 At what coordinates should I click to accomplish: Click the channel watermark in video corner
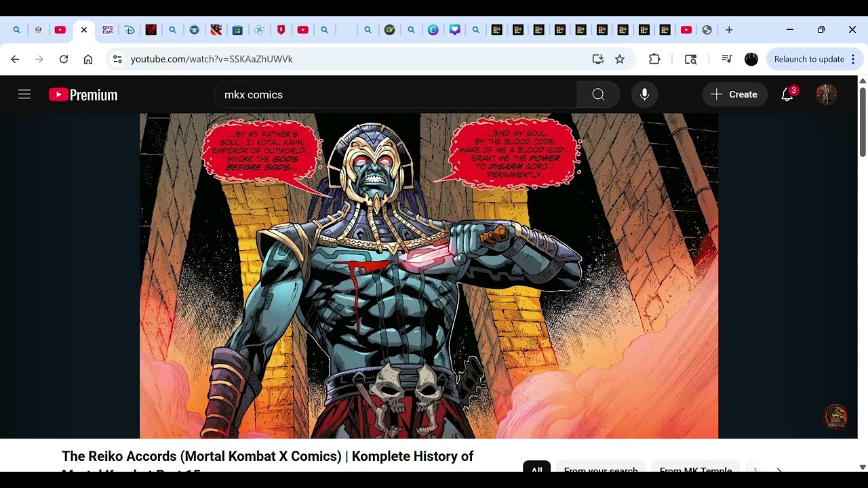pos(835,418)
